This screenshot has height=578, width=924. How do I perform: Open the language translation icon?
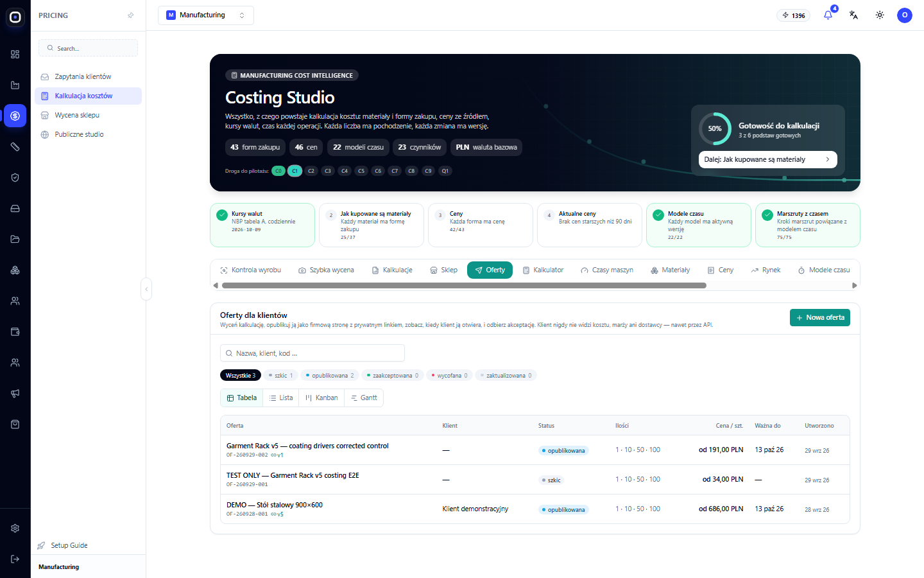(x=853, y=15)
